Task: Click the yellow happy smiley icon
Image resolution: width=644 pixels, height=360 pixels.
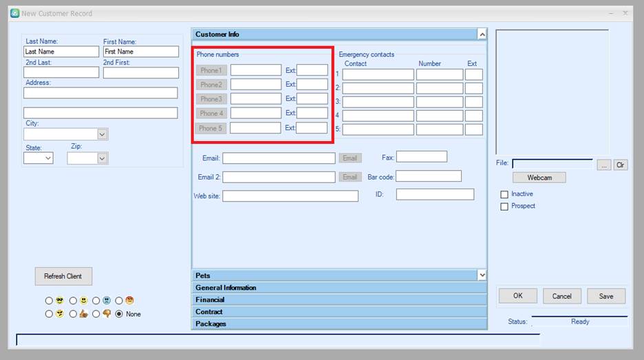Action: pos(83,301)
